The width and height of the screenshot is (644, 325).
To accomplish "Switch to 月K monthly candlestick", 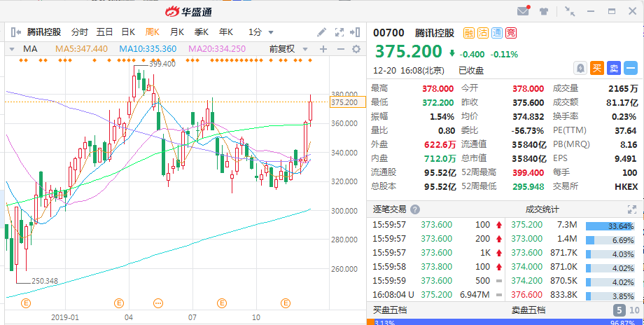I will tap(177, 32).
